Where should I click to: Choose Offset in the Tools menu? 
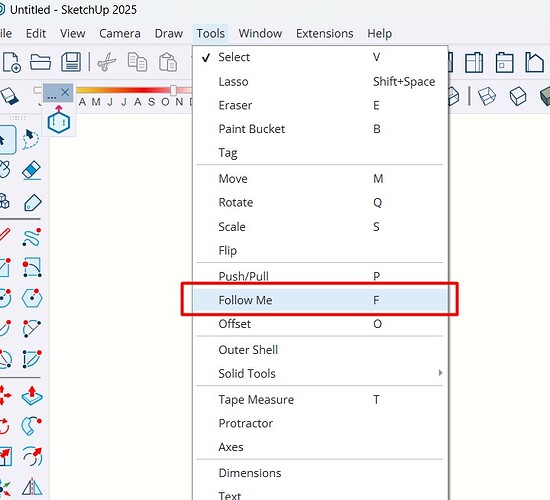click(320, 324)
